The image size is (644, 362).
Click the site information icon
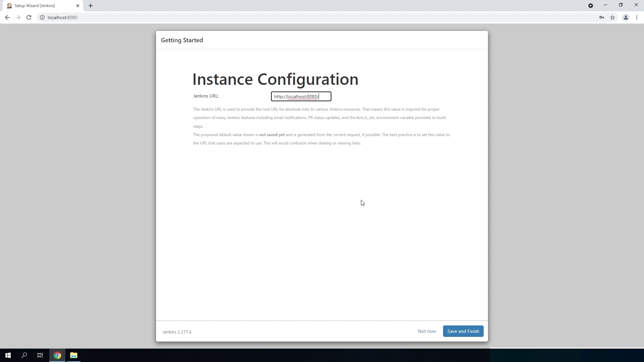(x=42, y=17)
